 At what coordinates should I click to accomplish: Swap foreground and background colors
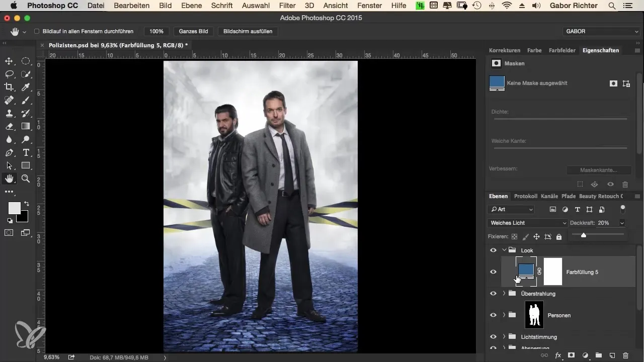click(x=26, y=204)
